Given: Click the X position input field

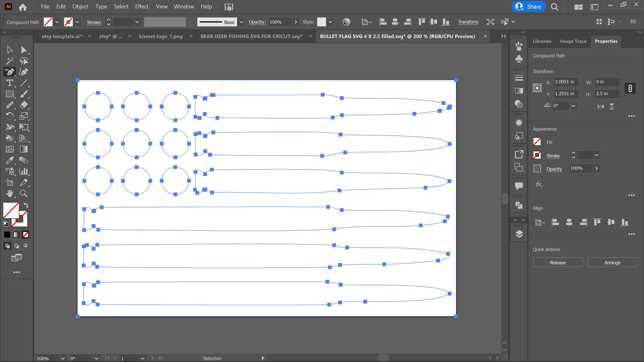Looking at the screenshot, I should click(566, 82).
